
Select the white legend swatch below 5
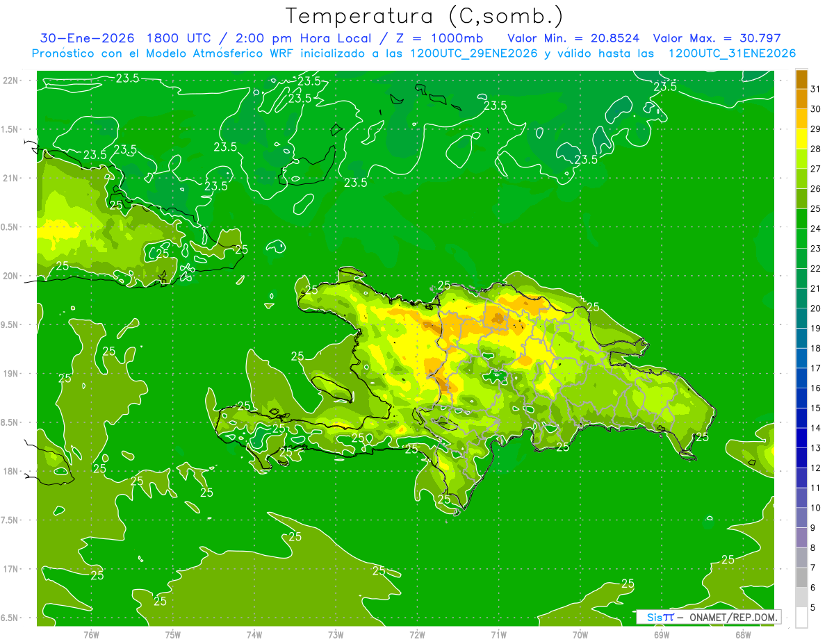pos(801,618)
